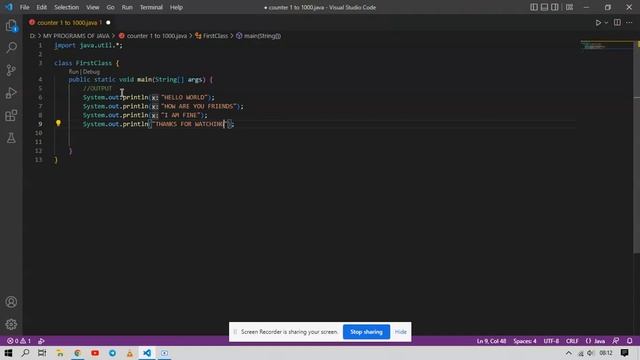The image size is (640, 360).
Task: Click the Run code lens above main
Action: point(73,72)
